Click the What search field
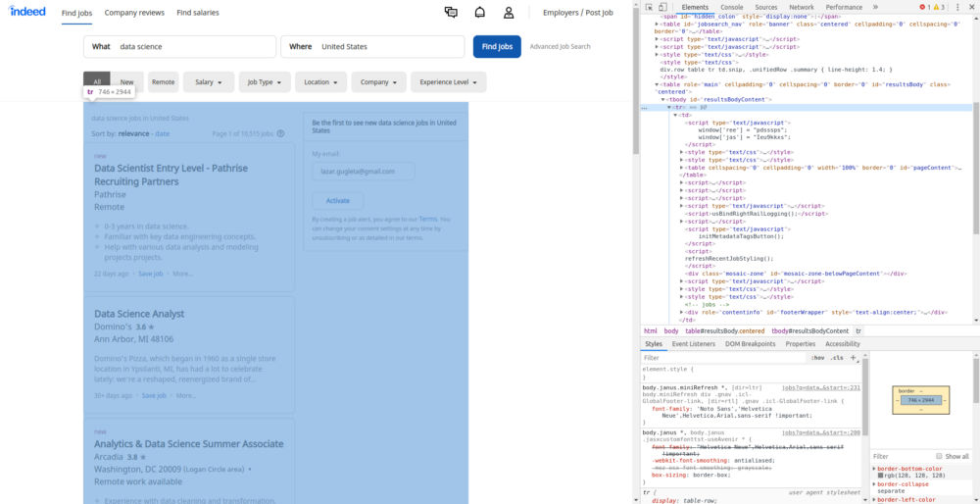The width and height of the screenshot is (980, 504). [x=180, y=46]
